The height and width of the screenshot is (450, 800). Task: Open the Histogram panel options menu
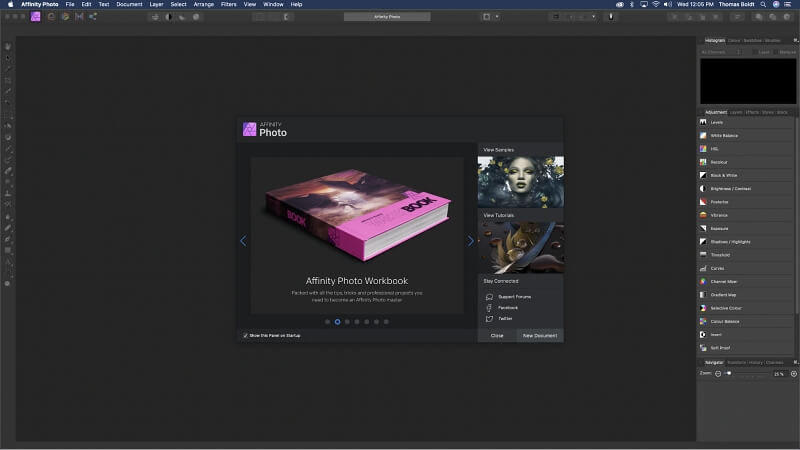795,40
